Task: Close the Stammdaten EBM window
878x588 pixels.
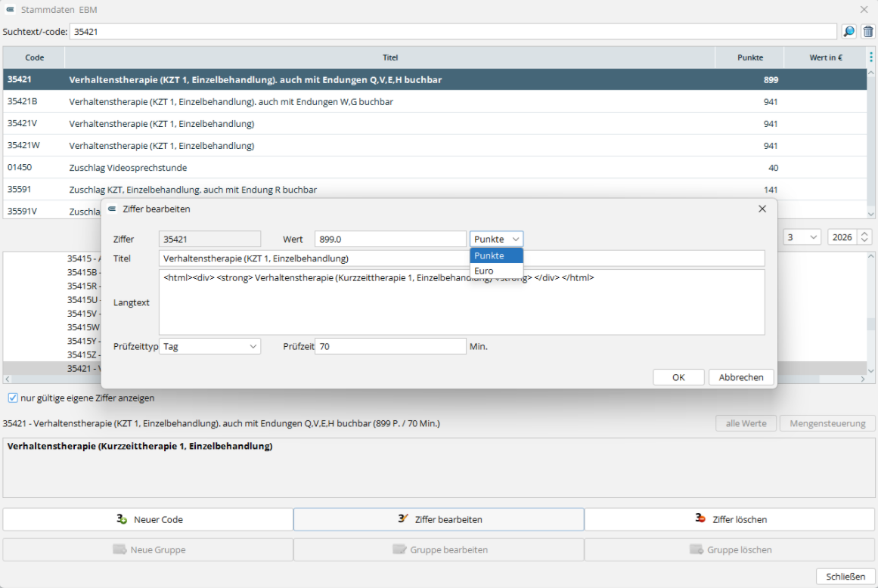Action: tap(864, 10)
